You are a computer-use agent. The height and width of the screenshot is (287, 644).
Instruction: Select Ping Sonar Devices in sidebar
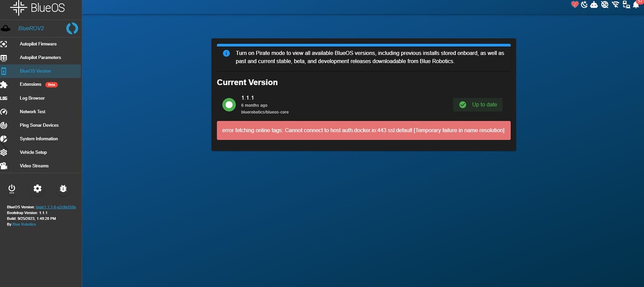(x=39, y=125)
